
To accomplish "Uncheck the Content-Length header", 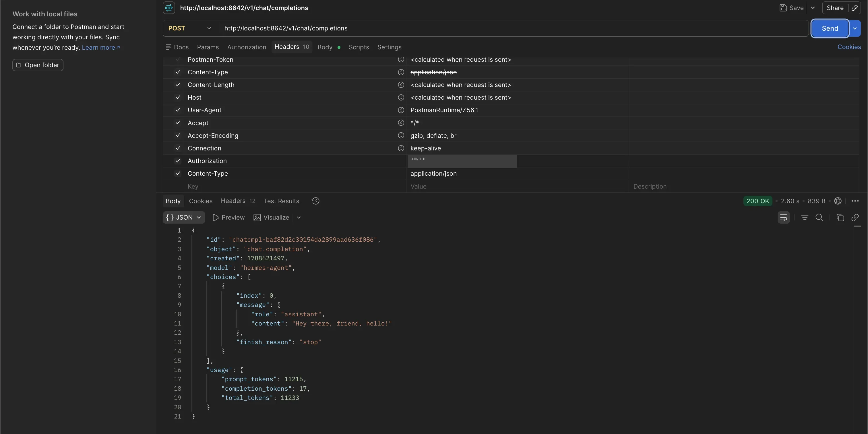I will pyautogui.click(x=178, y=85).
